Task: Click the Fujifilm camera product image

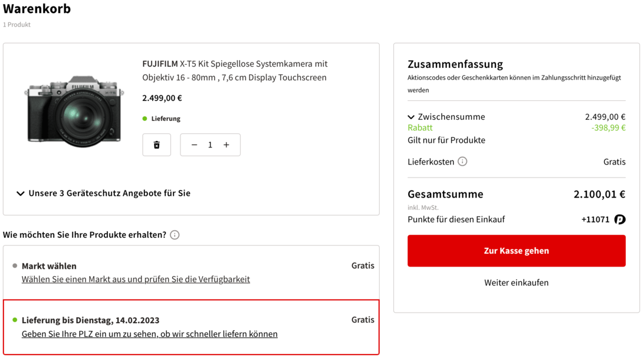Action: (74, 109)
